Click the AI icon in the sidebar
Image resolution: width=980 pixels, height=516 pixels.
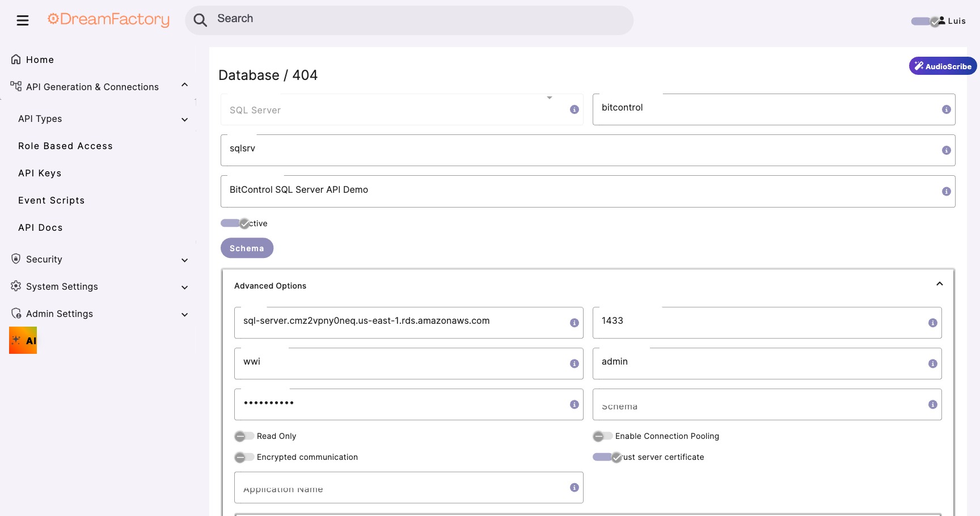(23, 340)
